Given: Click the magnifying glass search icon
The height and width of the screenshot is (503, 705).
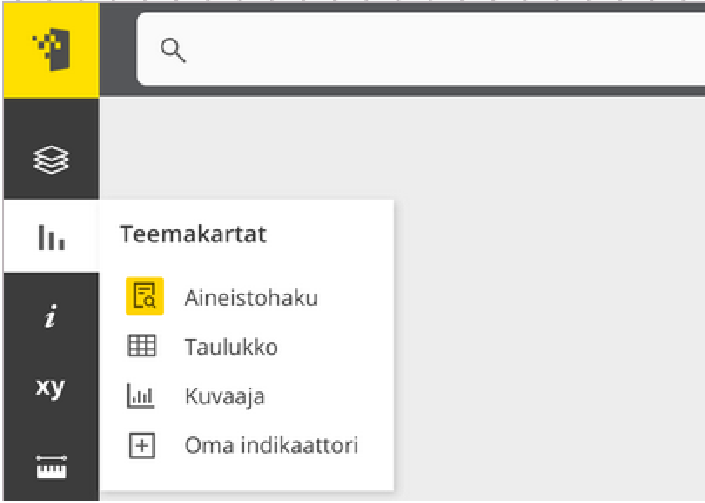Looking at the screenshot, I should click(173, 50).
